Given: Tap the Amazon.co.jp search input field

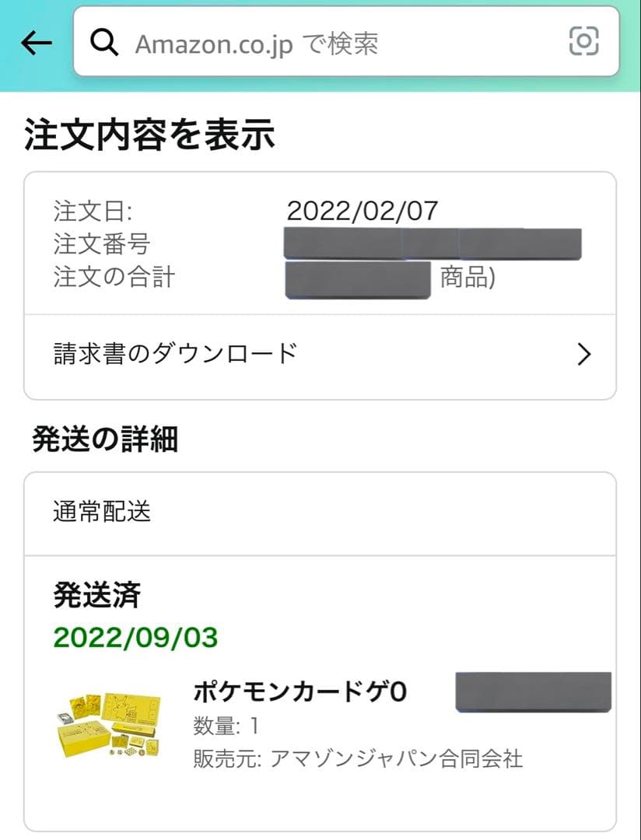Looking at the screenshot, I should pyautogui.click(x=311, y=43).
